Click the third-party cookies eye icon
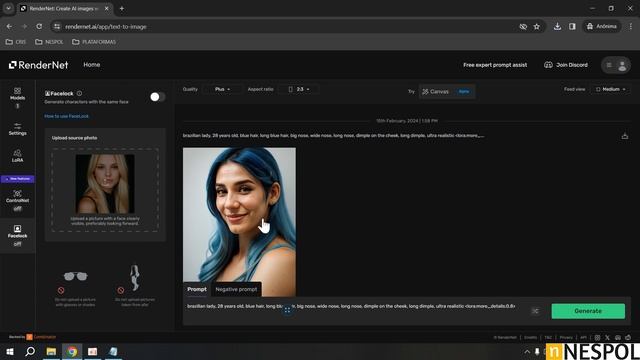The width and height of the screenshot is (640, 360). 523,27
